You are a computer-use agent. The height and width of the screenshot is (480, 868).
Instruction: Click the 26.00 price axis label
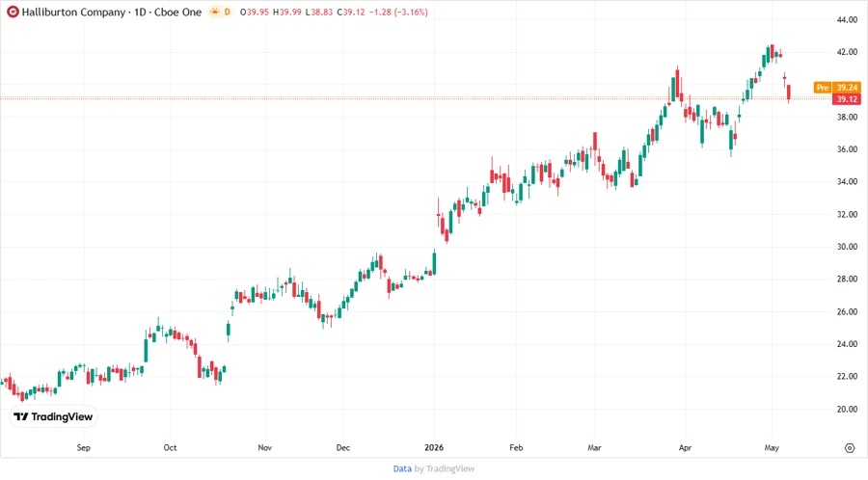[847, 311]
